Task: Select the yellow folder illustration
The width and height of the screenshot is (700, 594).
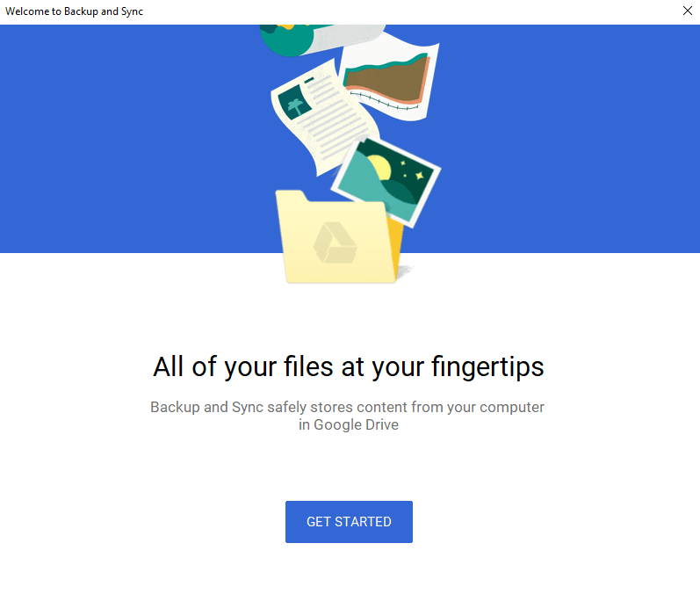Action: click(339, 237)
